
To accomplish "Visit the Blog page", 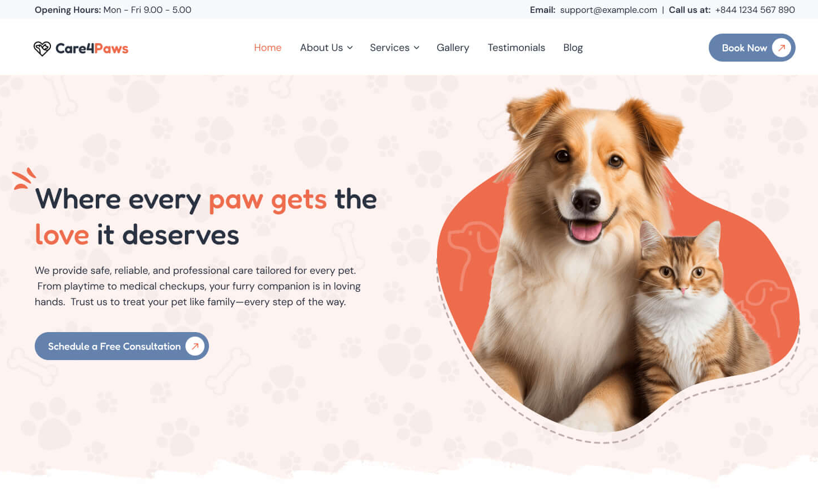I will 573,48.
